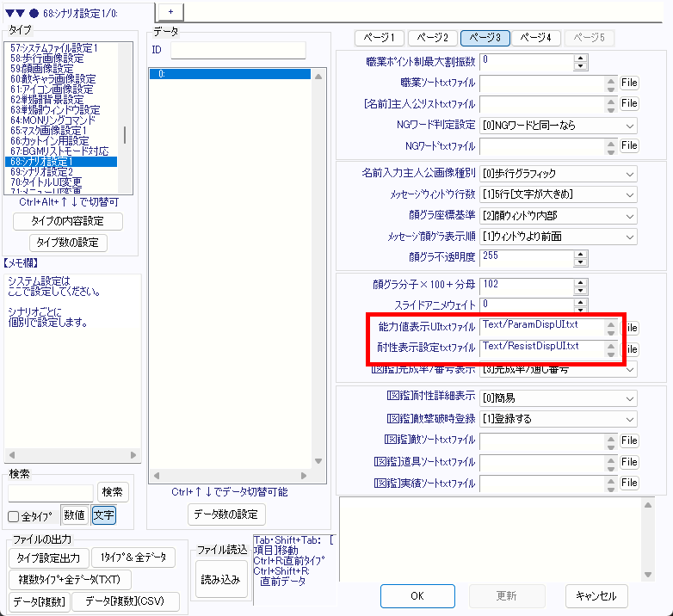Increase 職業ポイント制最大割振数 with up arrow

click(x=580, y=58)
